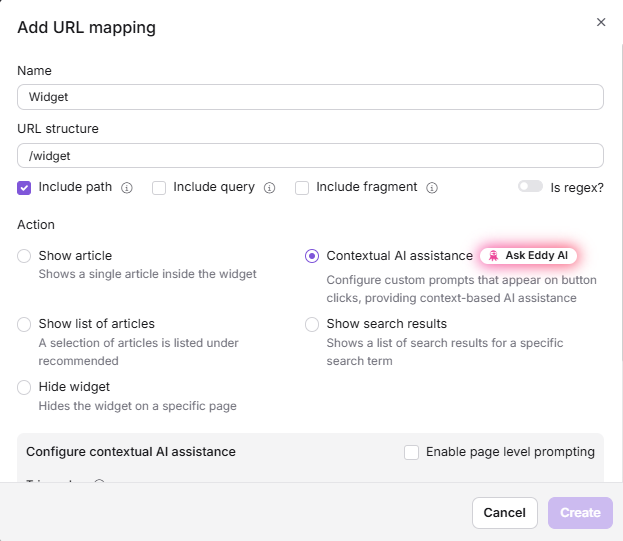
Task: Select the Hide widget radio button
Action: (x=24, y=387)
